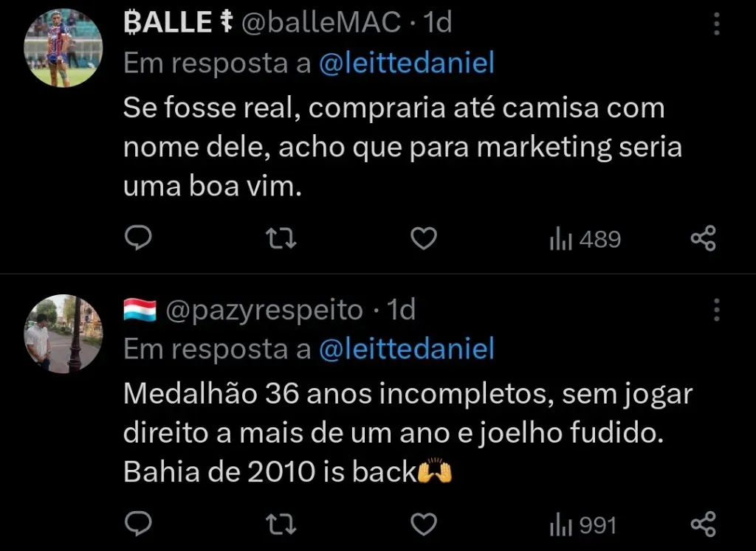This screenshot has height=551, width=756.
Task: Open more options for pazyrespeito tweet
Action: click(716, 310)
